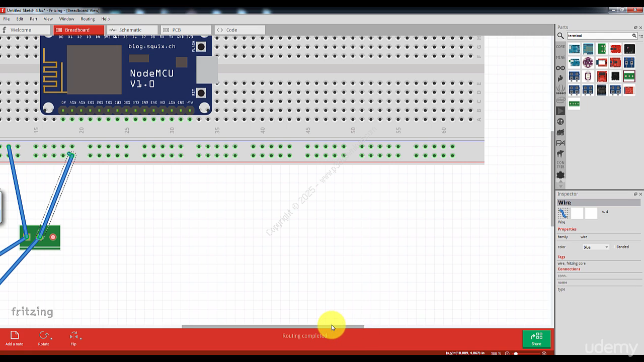Click the "wire, fritzing core" tags text
644x362 pixels.
[x=572, y=263]
